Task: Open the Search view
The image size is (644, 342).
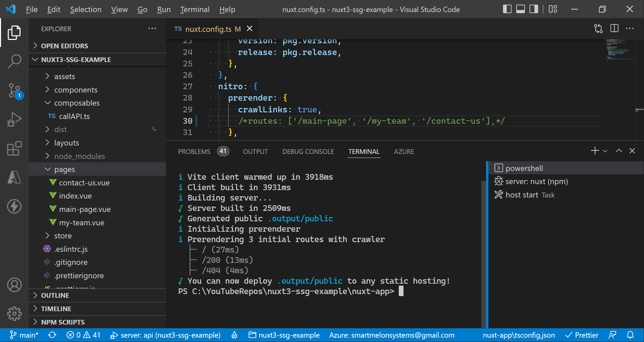Action: click(x=14, y=62)
